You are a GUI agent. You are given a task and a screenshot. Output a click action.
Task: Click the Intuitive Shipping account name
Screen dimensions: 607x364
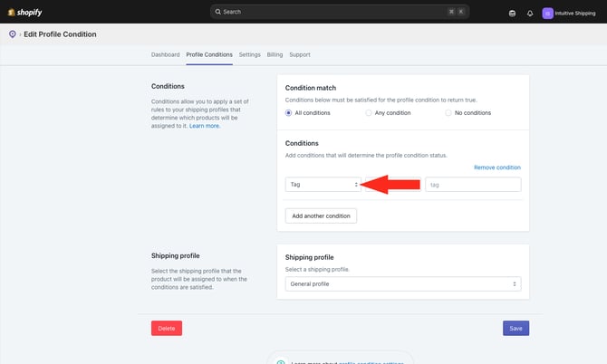click(x=575, y=14)
